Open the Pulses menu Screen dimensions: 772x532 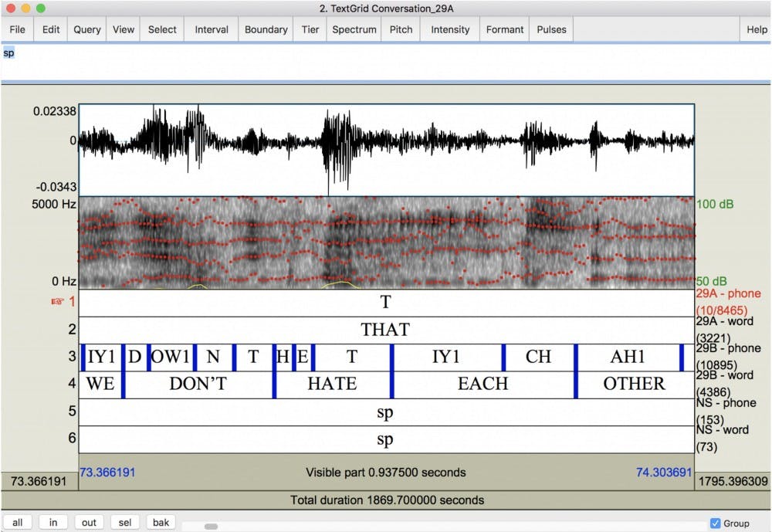click(551, 29)
